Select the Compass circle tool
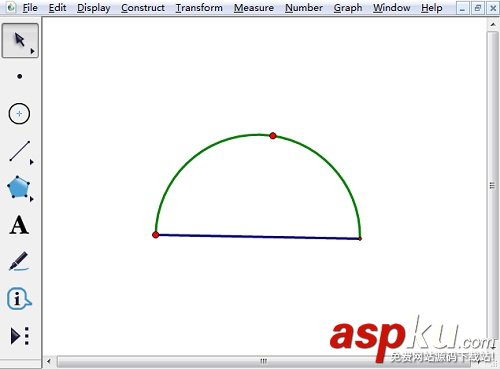 [19, 114]
